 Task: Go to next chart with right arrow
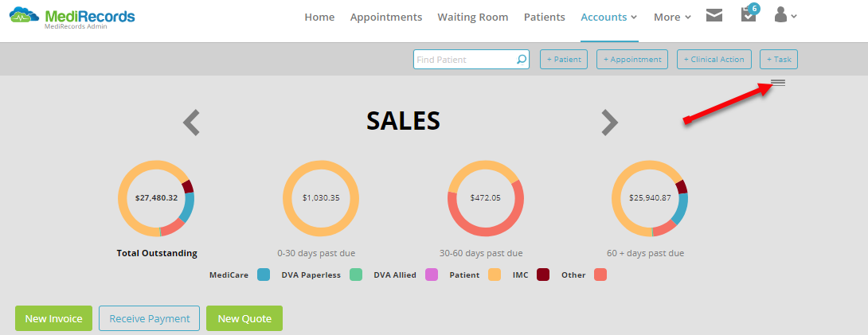(x=609, y=123)
